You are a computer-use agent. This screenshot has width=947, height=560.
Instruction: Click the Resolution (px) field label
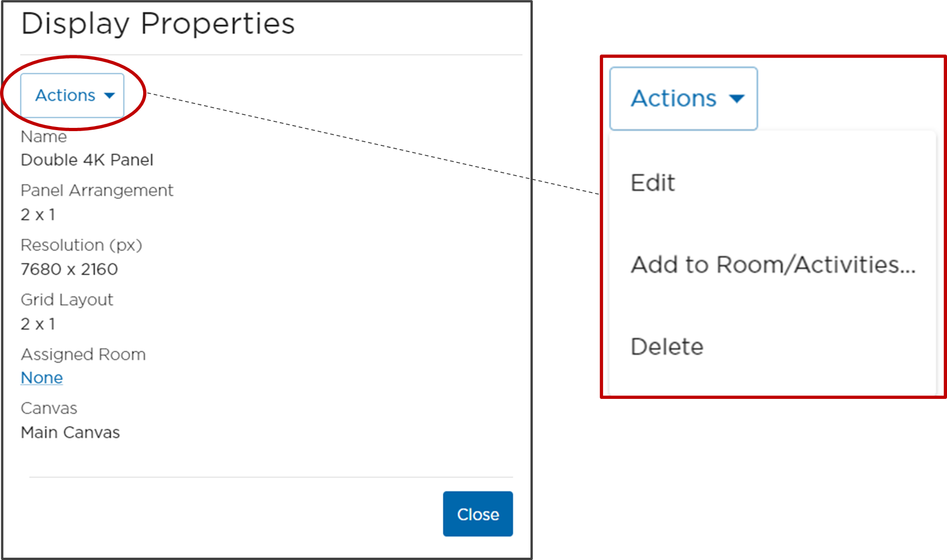81,245
